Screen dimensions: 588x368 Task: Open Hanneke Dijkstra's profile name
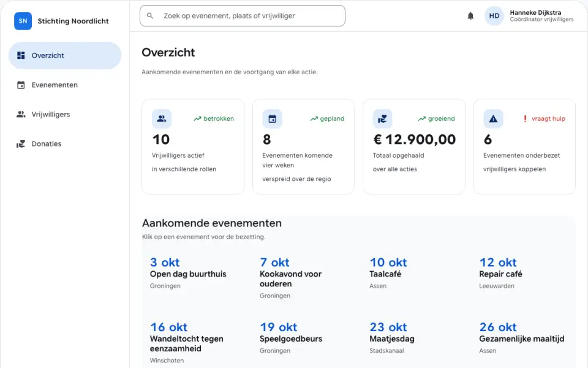(535, 12)
